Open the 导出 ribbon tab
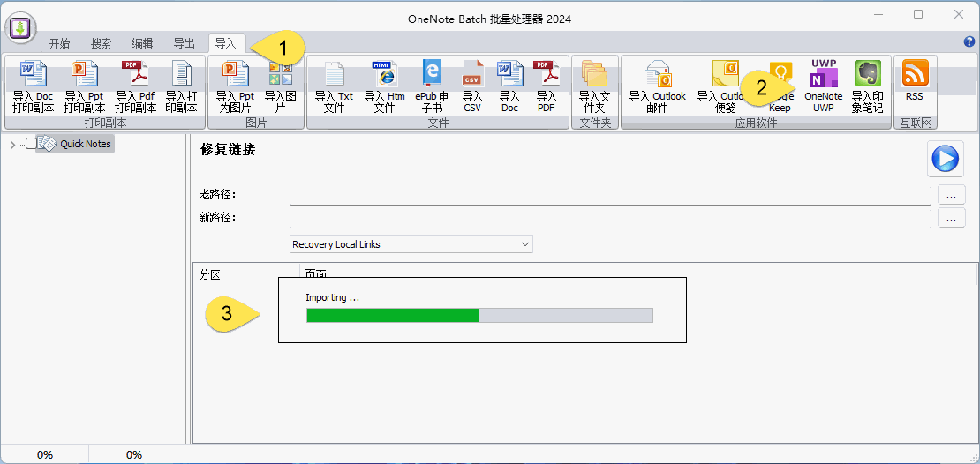980x464 pixels. point(184,43)
